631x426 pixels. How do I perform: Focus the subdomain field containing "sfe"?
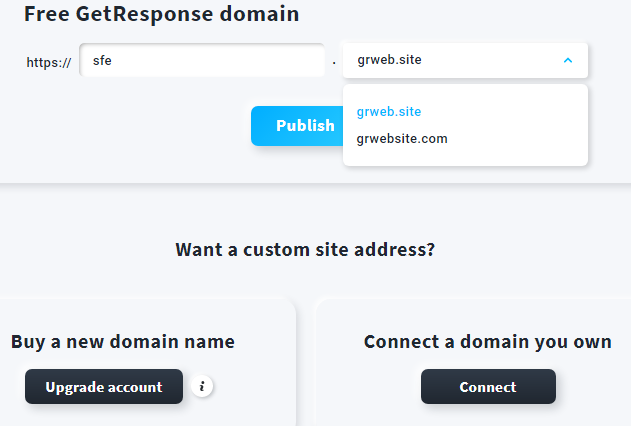tap(202, 60)
